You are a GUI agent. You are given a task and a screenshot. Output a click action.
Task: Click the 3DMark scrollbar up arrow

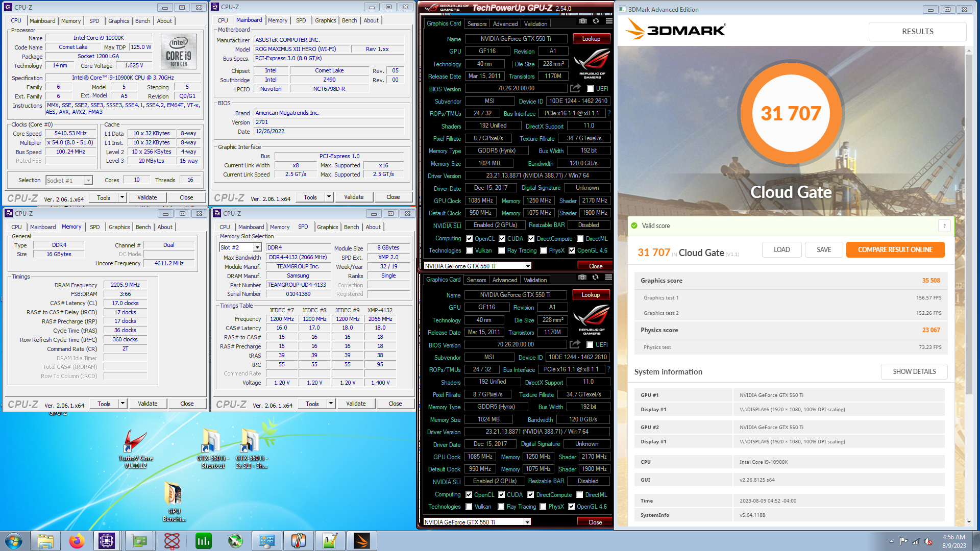(969, 51)
